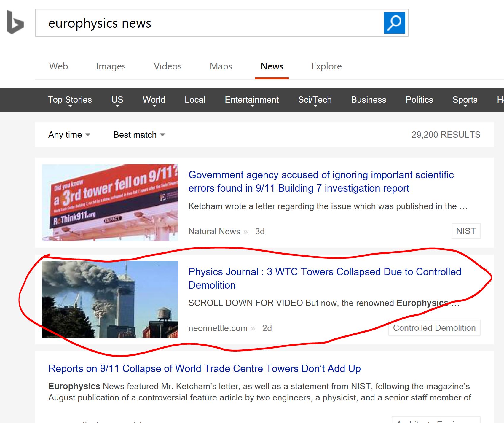
Task: Click the NIST topic tag
Action: point(465,231)
